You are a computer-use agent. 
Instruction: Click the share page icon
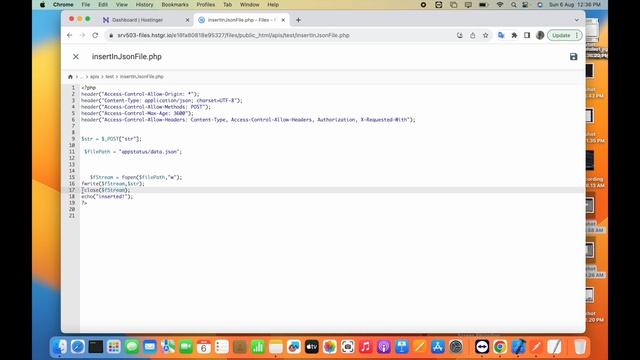473,36
